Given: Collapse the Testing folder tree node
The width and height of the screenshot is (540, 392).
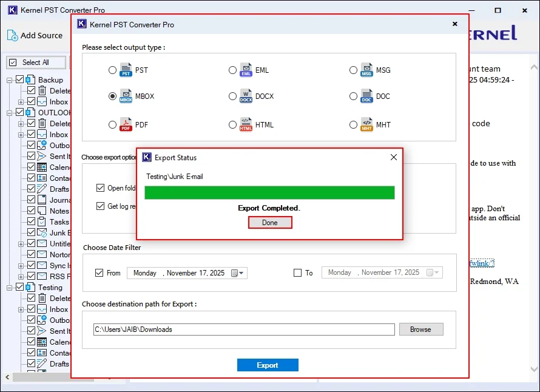Looking at the screenshot, I should [x=10, y=288].
